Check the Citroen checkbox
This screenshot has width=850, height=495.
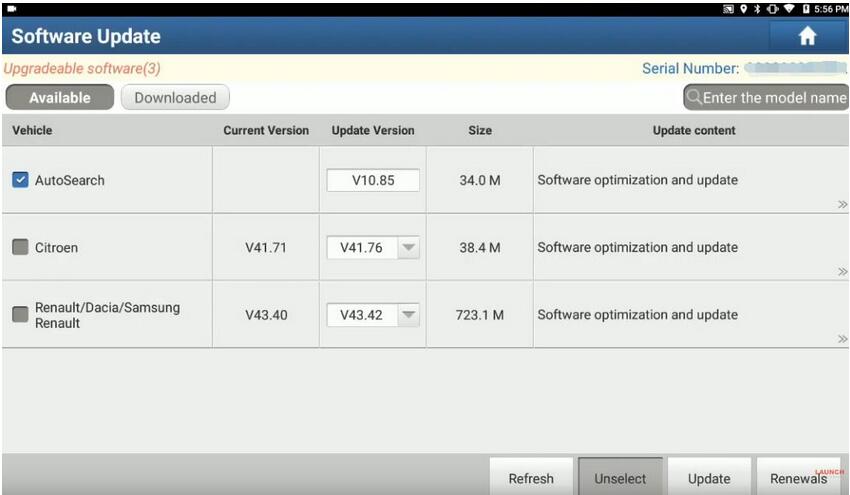pyautogui.click(x=20, y=247)
